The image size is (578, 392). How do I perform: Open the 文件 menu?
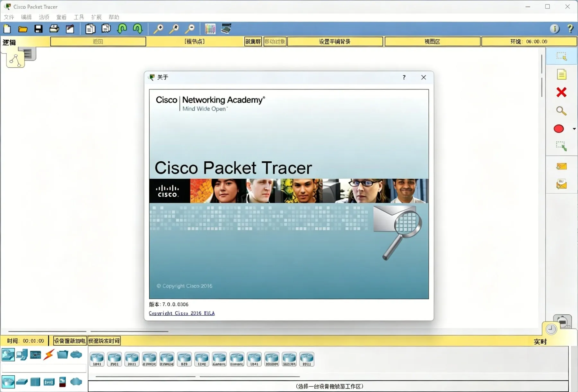click(x=9, y=17)
